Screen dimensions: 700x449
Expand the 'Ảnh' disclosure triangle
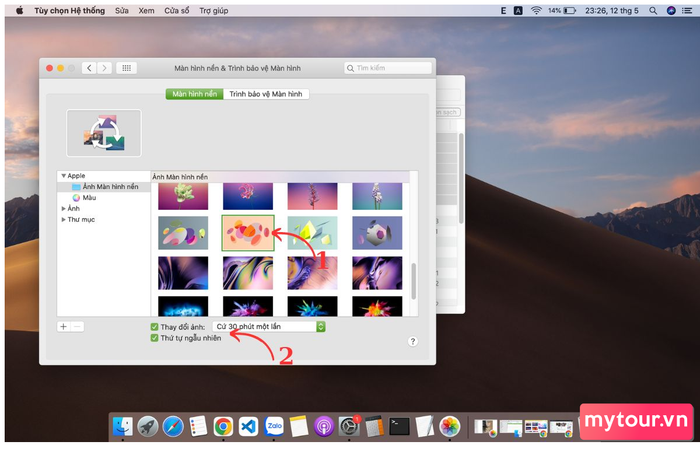(63, 208)
